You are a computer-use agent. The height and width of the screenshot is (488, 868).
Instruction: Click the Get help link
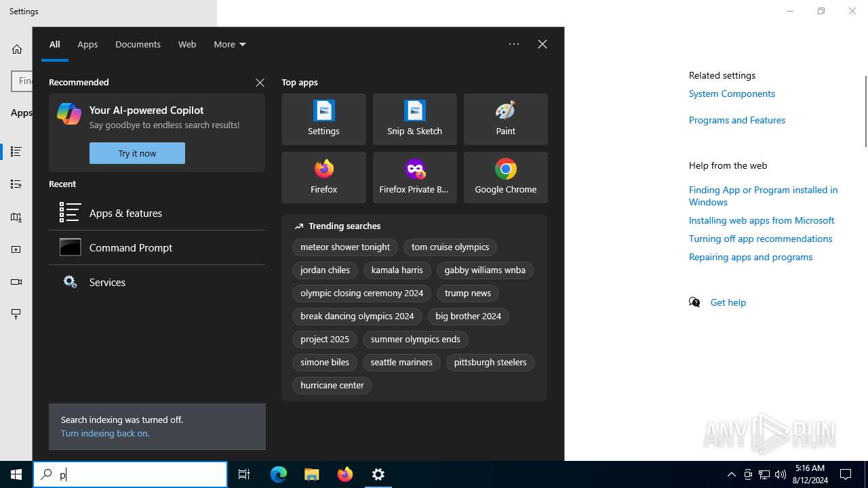coord(728,302)
